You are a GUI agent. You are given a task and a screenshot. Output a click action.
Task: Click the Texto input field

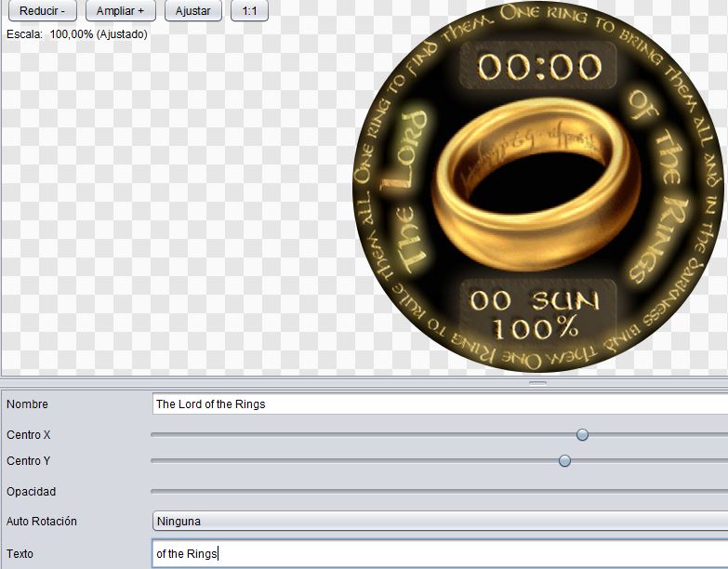(x=440, y=553)
